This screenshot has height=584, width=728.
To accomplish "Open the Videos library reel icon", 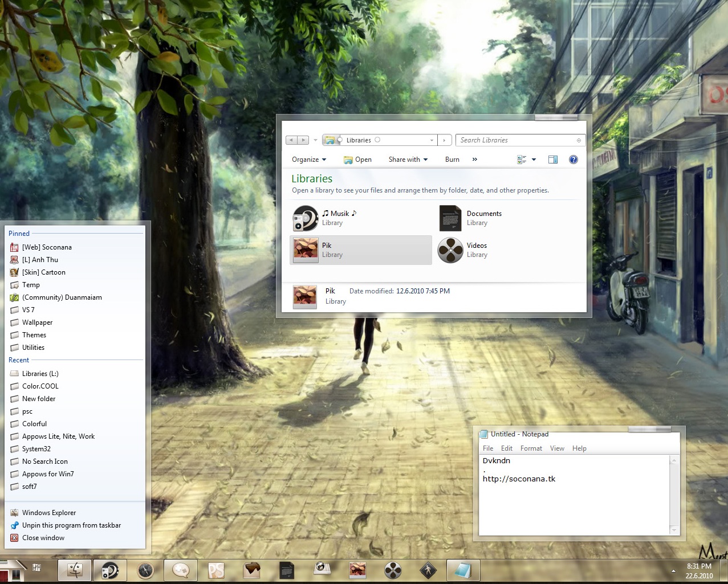I will [x=450, y=250].
